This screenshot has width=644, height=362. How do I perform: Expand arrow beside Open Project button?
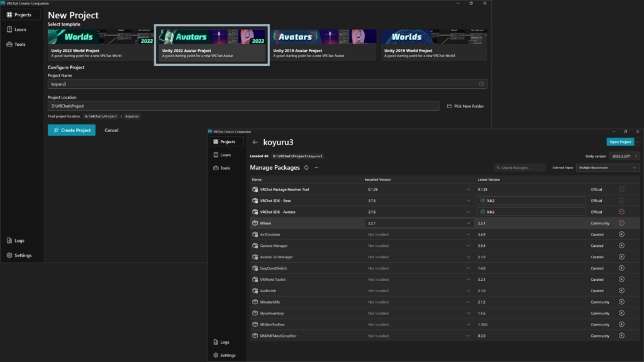coord(638,142)
